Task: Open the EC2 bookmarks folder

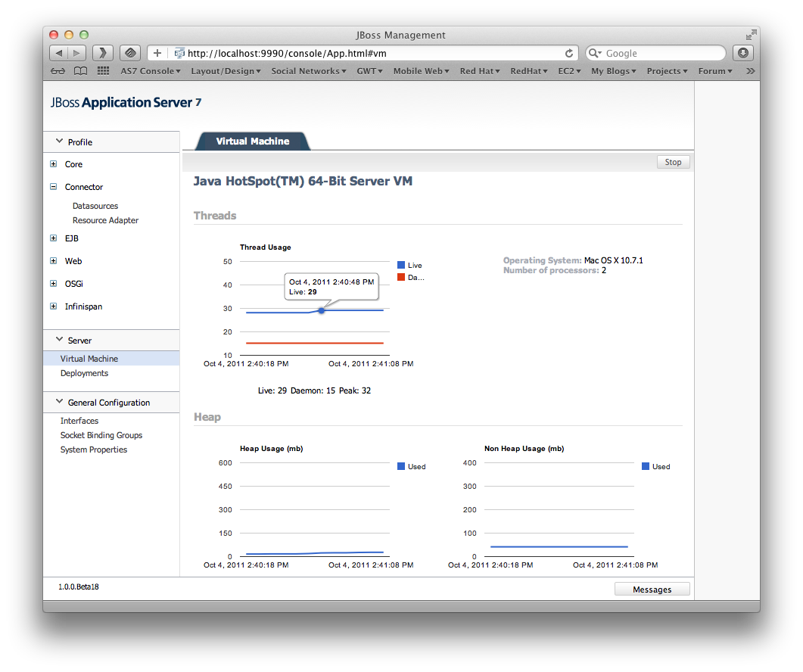Action: (569, 71)
